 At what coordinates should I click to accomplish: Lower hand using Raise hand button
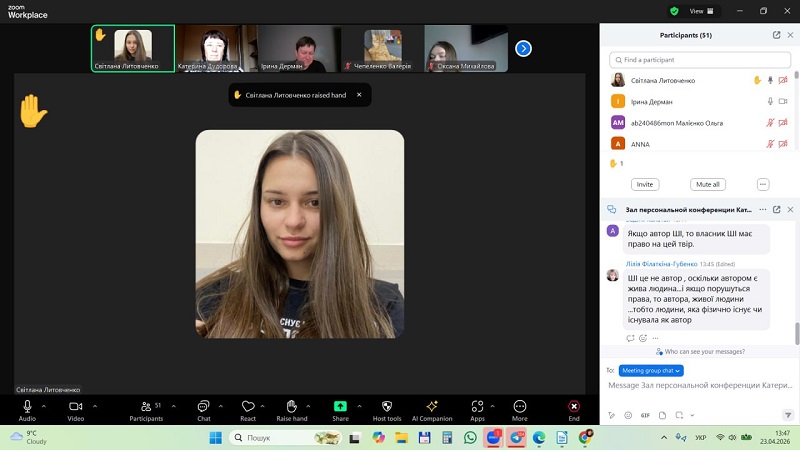pos(291,407)
